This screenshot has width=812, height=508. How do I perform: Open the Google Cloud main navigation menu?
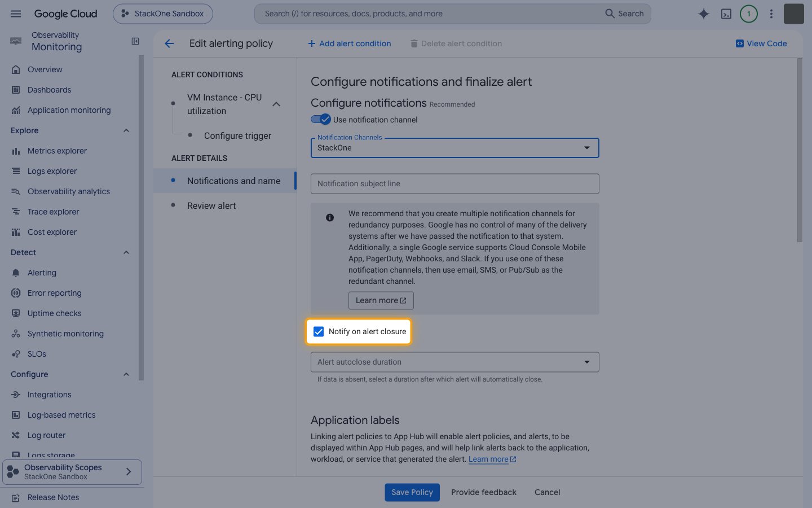click(x=16, y=14)
